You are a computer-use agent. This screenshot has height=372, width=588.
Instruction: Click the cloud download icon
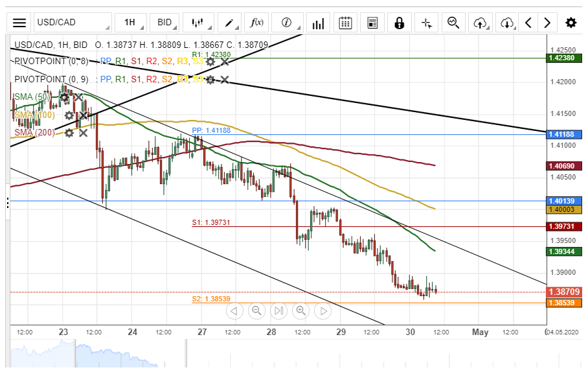pos(507,23)
